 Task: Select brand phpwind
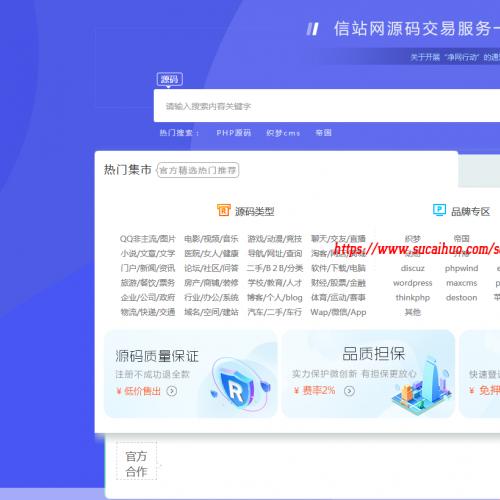point(462,268)
